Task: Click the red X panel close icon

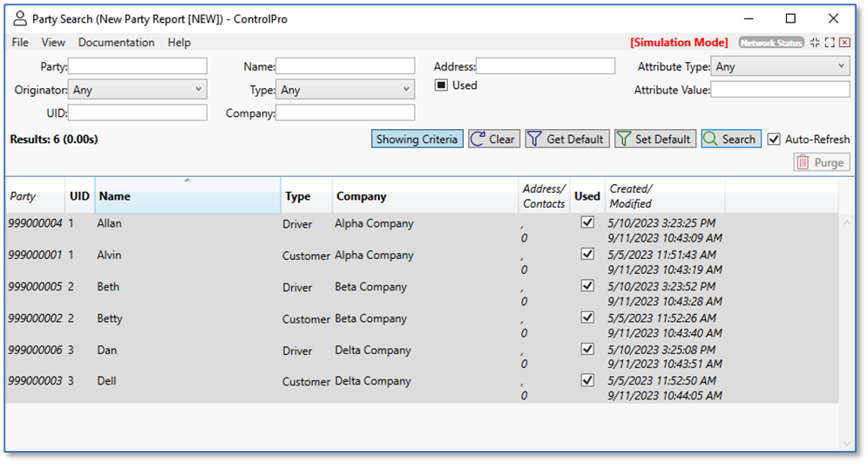Action: (844, 43)
